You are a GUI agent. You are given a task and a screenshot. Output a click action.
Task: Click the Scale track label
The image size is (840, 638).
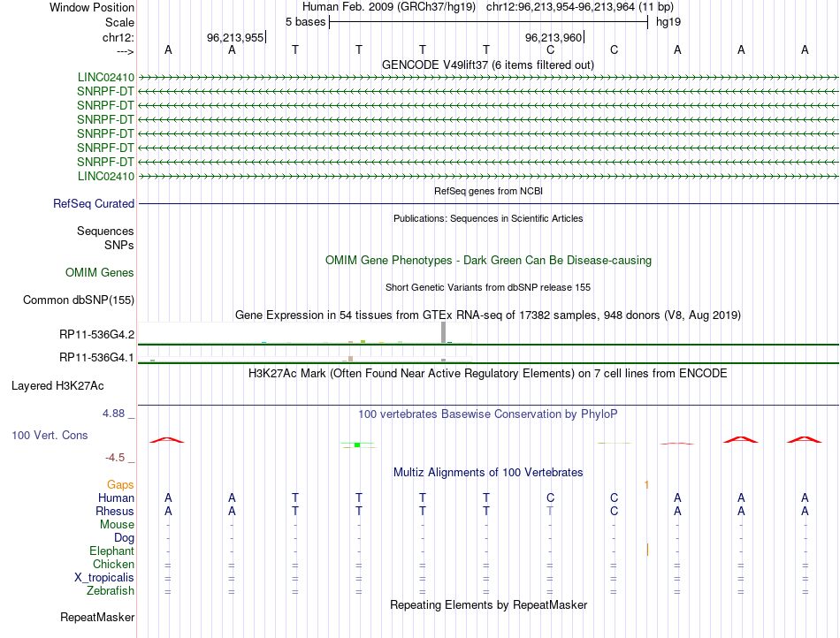click(x=119, y=22)
